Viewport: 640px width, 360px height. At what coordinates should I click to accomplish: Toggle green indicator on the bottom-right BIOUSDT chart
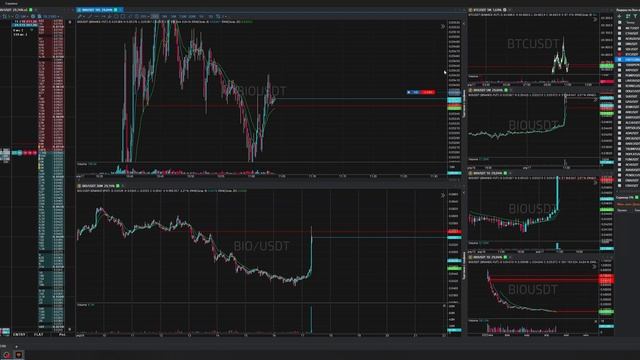pyautogui.click(x=505, y=257)
